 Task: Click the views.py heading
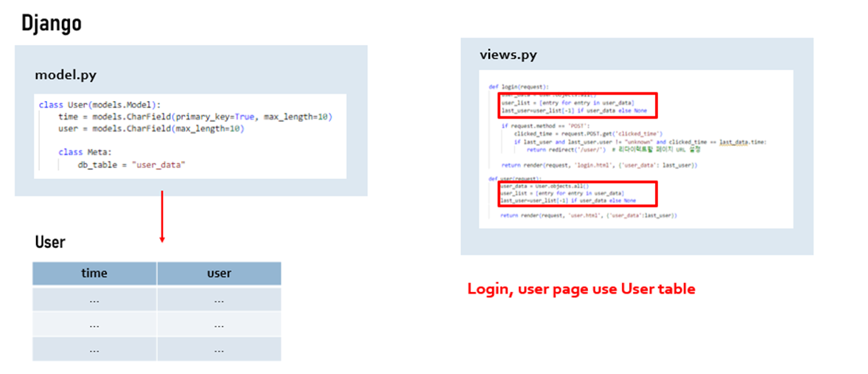pos(508,55)
